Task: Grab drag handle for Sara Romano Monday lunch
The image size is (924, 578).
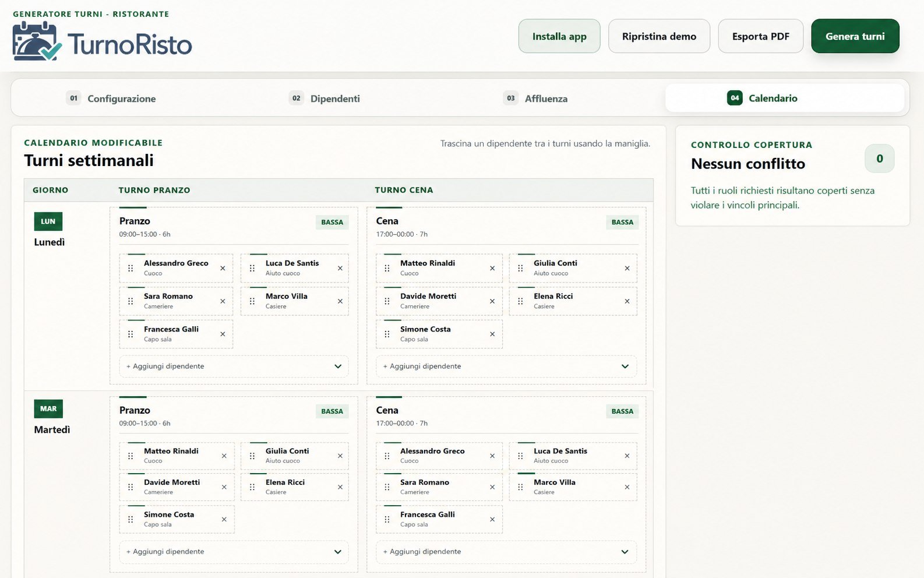Action: (x=131, y=301)
